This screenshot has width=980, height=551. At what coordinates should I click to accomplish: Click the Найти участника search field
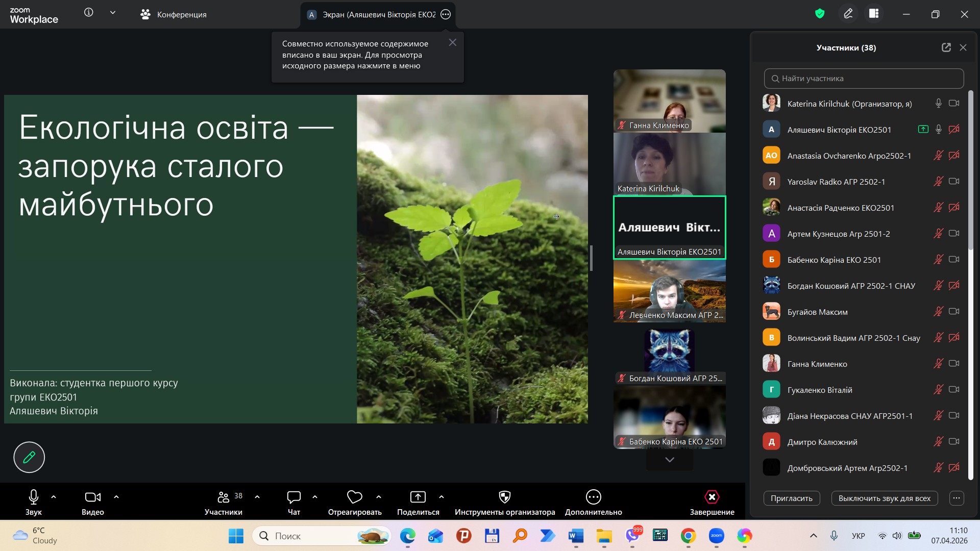[864, 79]
